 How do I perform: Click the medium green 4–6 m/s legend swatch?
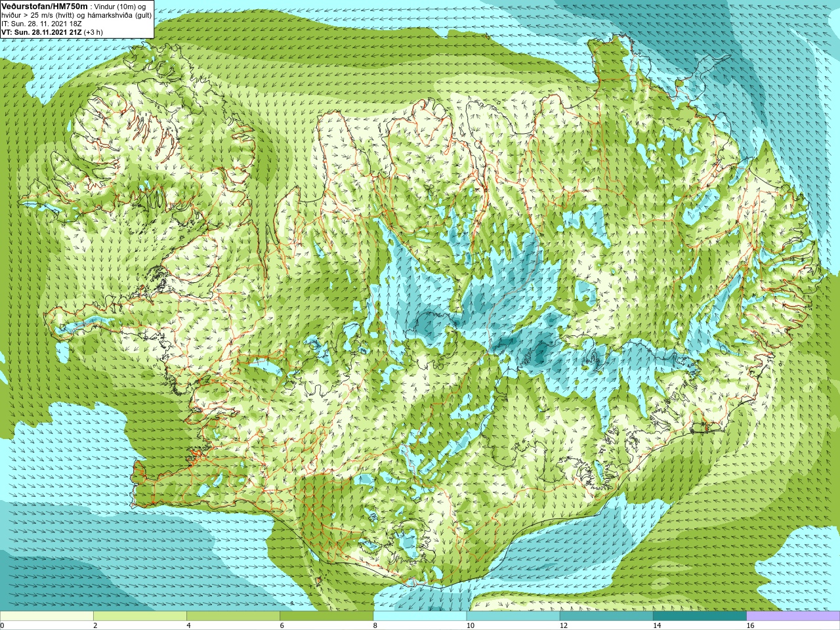[x=233, y=616]
